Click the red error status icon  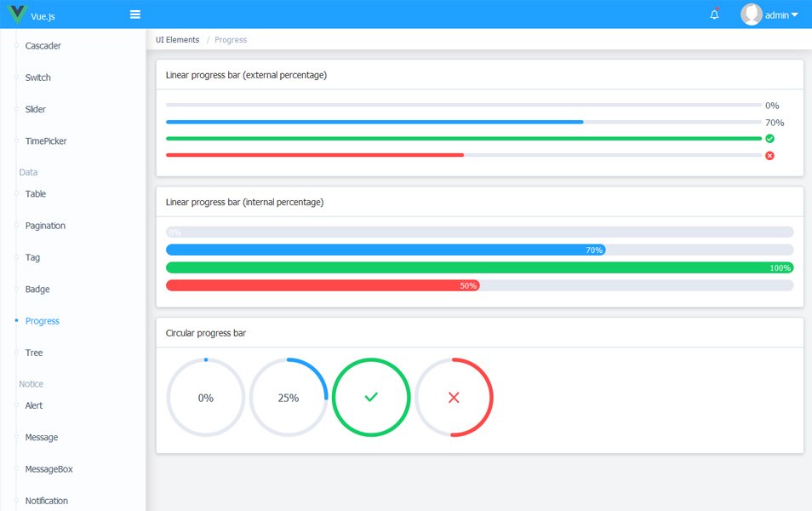(769, 156)
